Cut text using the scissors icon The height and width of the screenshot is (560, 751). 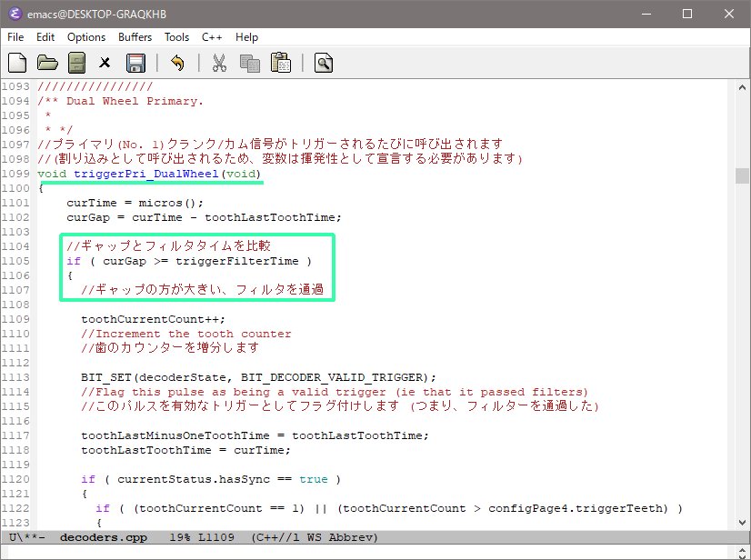click(219, 63)
